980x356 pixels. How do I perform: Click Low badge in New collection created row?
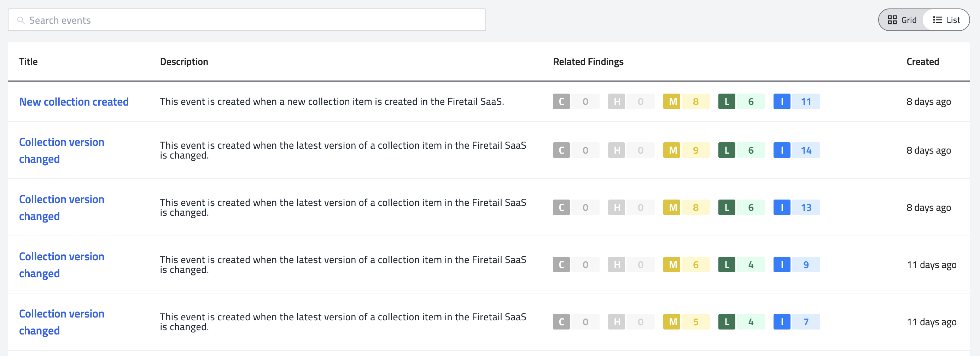pyautogui.click(x=741, y=101)
